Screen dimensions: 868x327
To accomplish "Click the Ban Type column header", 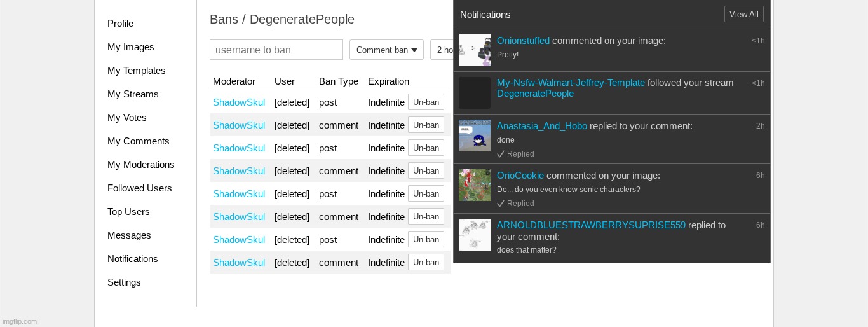I will (x=339, y=81).
